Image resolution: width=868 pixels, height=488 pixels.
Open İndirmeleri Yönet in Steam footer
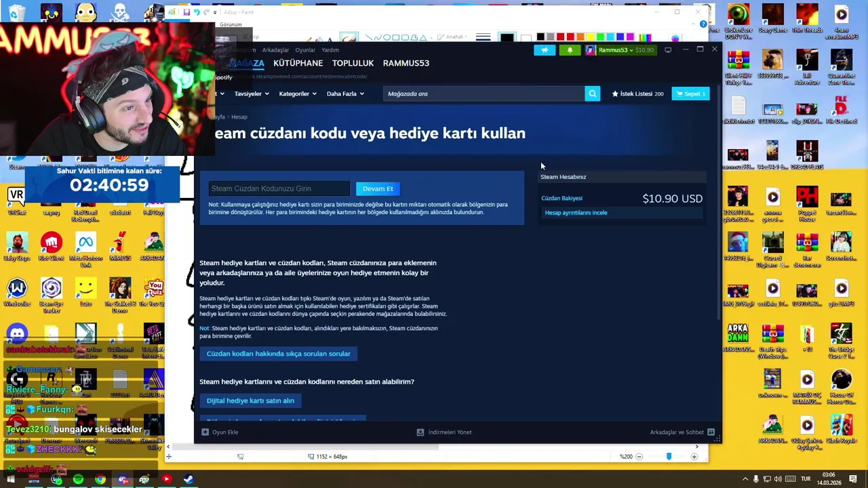(x=444, y=432)
